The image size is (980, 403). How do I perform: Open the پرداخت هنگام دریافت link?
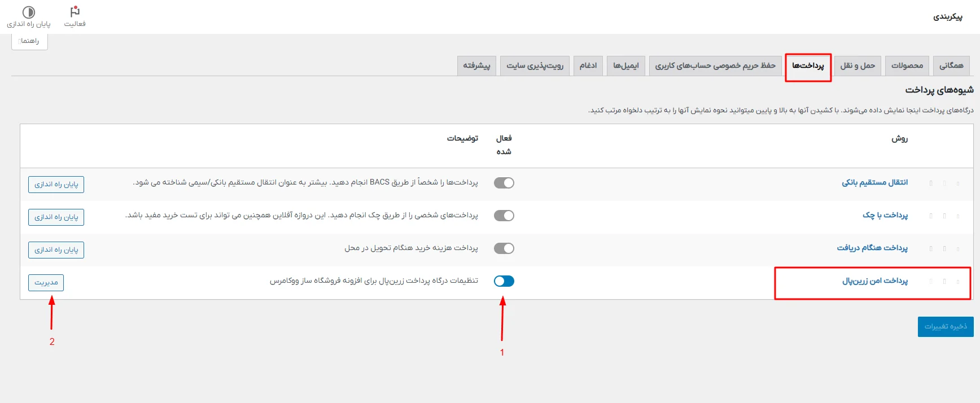(872, 248)
